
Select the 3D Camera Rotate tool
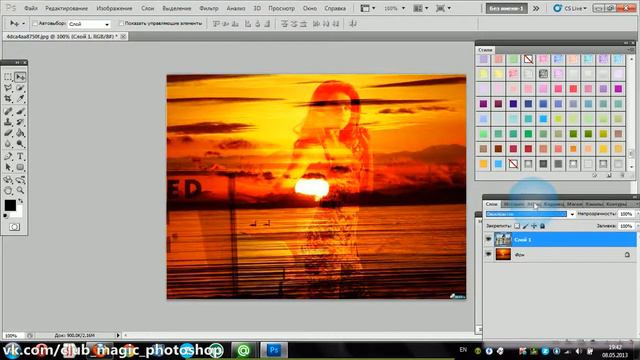20,180
